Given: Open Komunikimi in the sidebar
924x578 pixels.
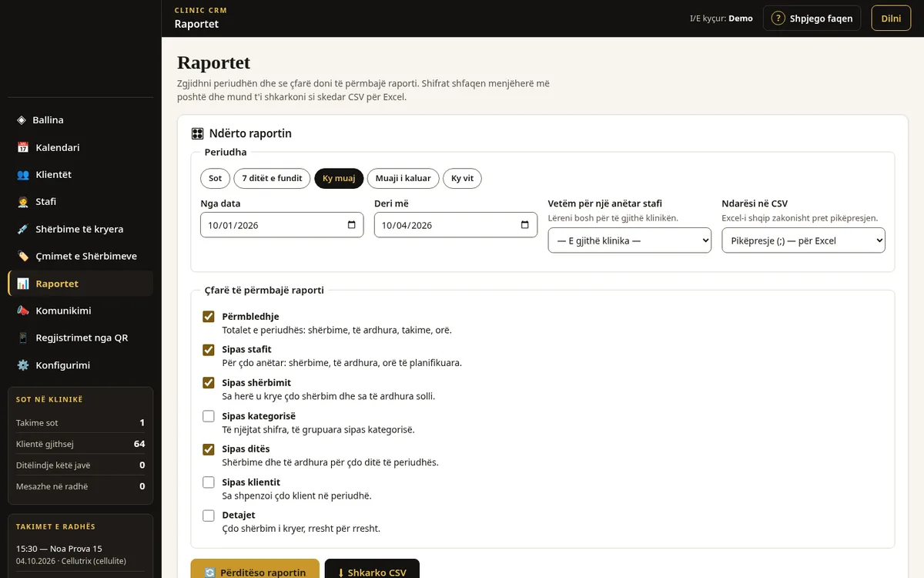Looking at the screenshot, I should (80, 311).
